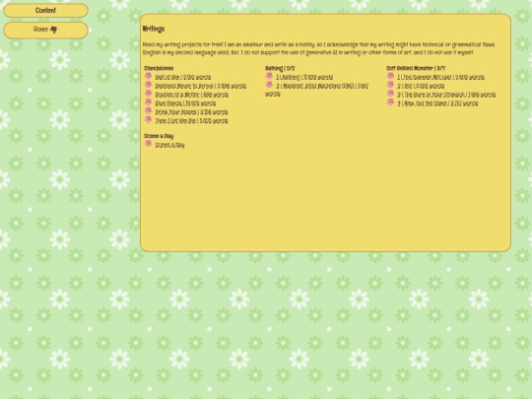Open the New, but the Same chapter

click(437, 103)
